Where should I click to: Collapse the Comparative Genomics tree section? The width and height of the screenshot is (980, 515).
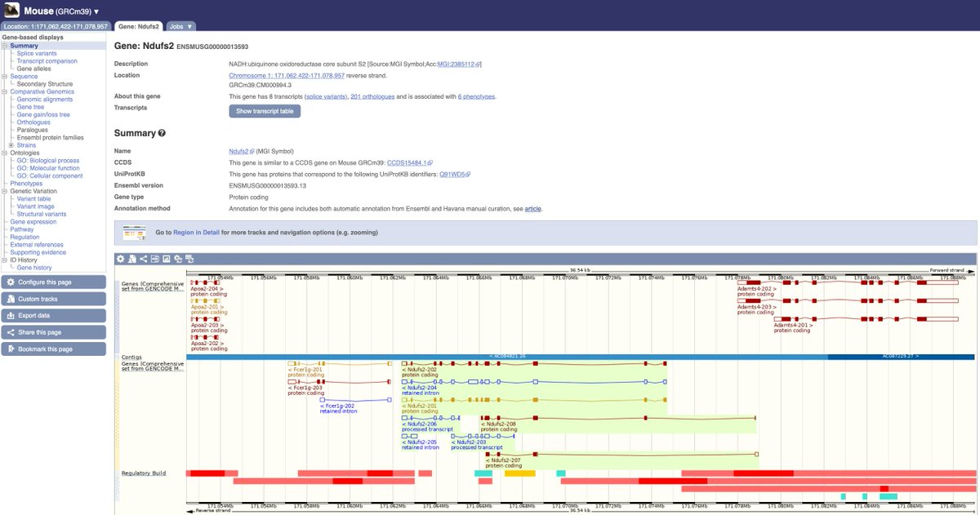4,91
